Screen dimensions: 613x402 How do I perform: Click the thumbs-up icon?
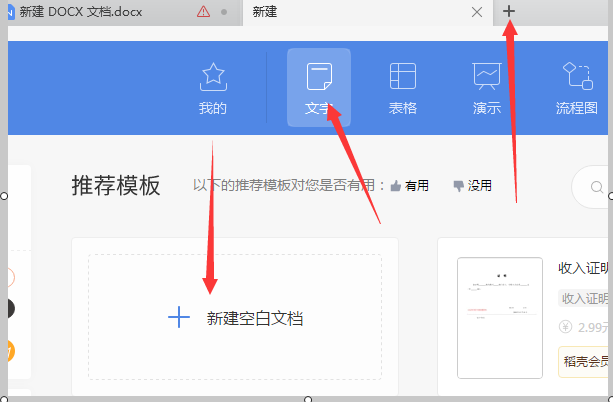396,186
